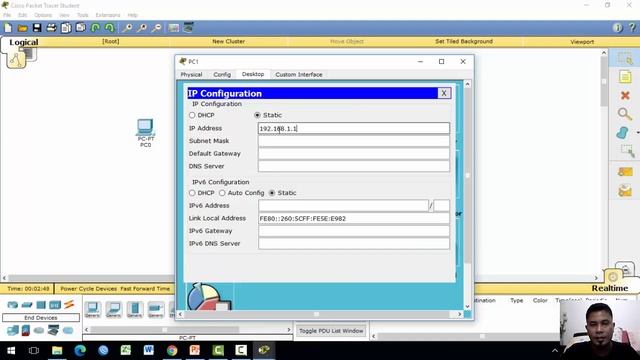The height and width of the screenshot is (360, 640).
Task: Click the Copy toolbar icon
Action: click(66, 28)
